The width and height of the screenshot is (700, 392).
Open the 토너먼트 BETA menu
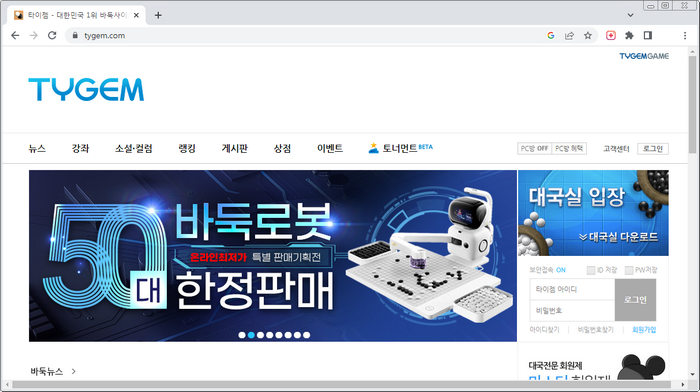[x=400, y=148]
